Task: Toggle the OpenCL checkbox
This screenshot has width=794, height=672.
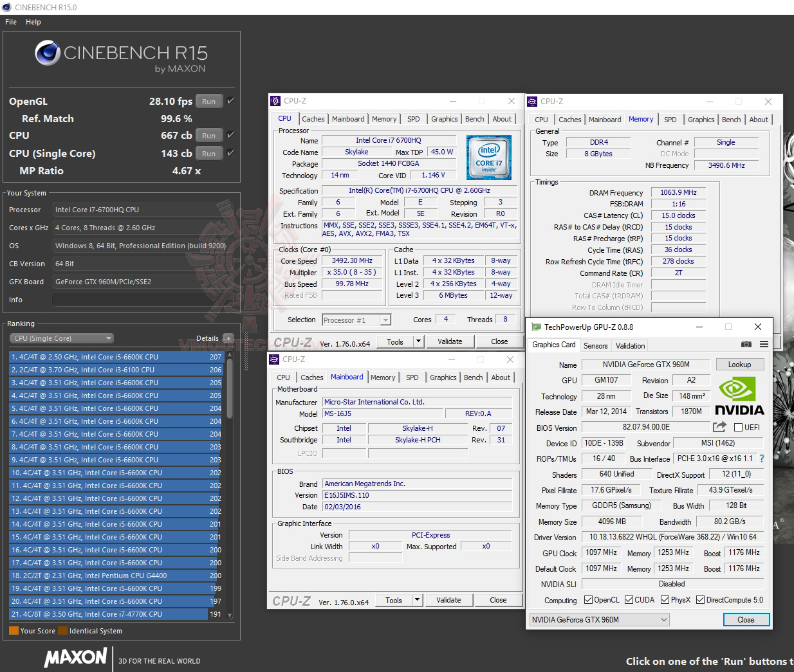Action: tap(588, 600)
